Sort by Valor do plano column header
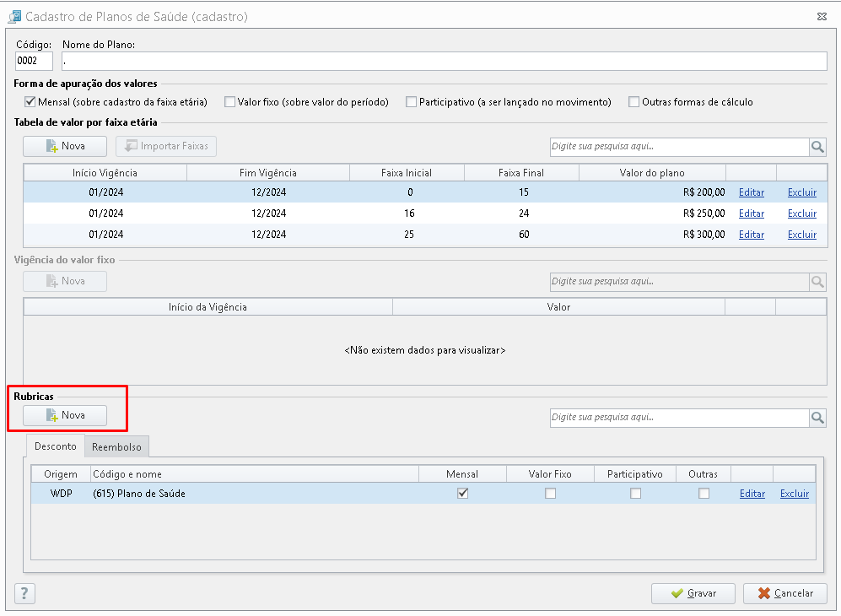 click(652, 173)
